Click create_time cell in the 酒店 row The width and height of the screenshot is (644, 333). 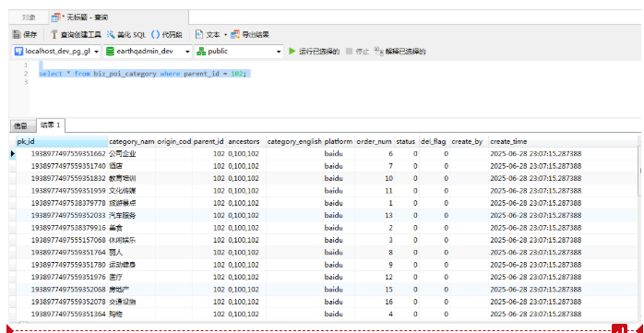pos(563,166)
